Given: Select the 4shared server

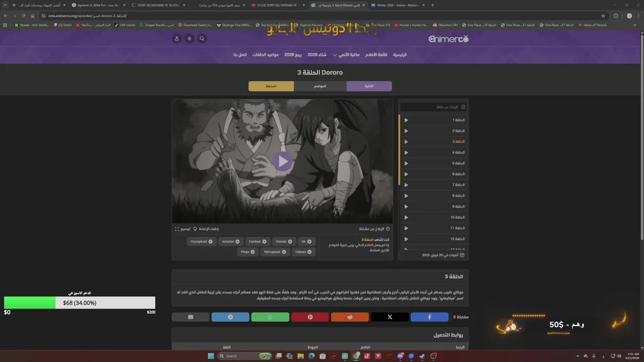Looking at the screenshot, I should [x=230, y=241].
